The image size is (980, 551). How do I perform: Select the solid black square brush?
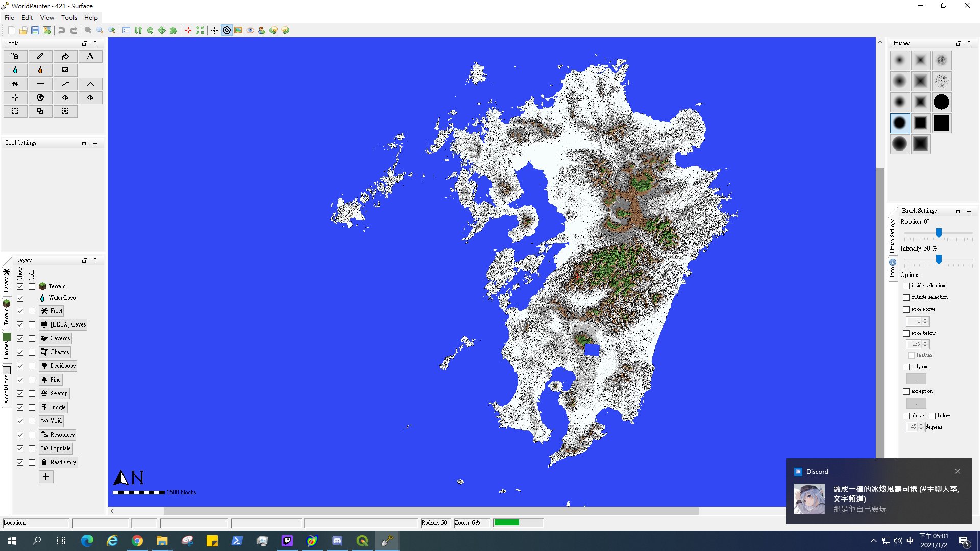[x=941, y=123]
